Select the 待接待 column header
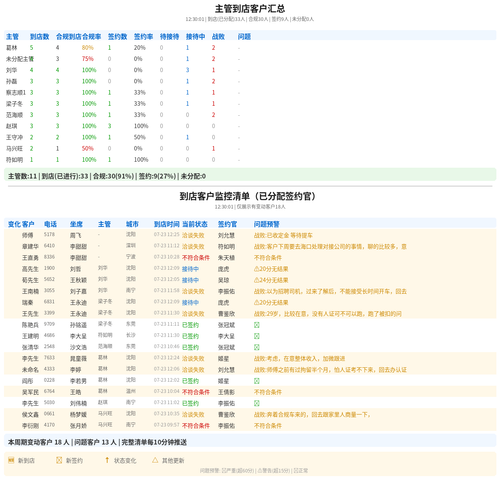This screenshot has width=500, height=493. [x=169, y=37]
